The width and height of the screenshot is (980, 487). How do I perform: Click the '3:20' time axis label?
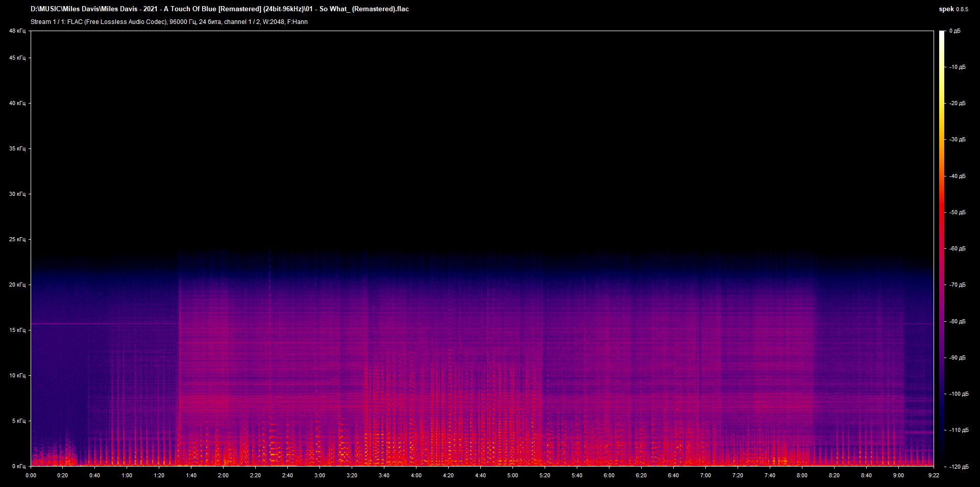click(x=352, y=476)
